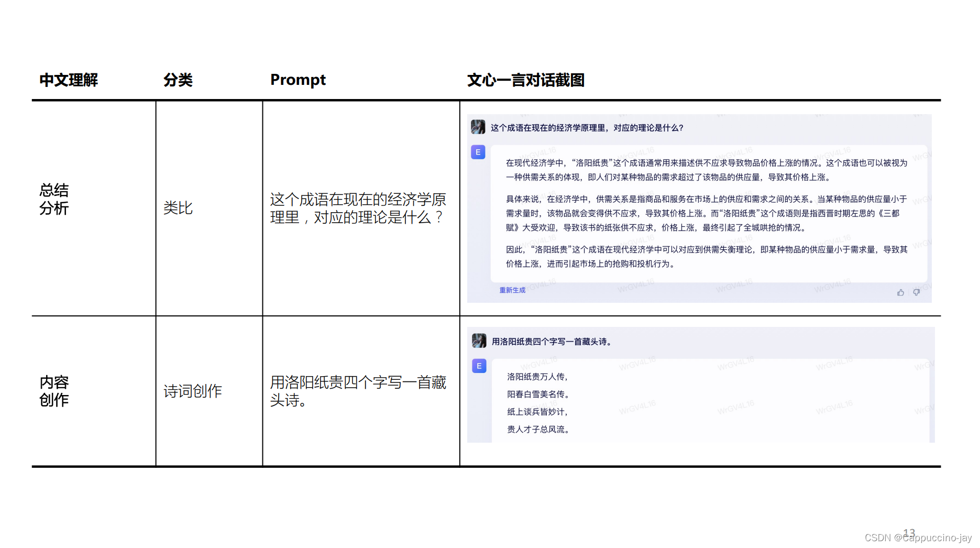Screen dimensions: 980x548
Task: Click the poem line 阳春白雪美名传
Action: [538, 394]
